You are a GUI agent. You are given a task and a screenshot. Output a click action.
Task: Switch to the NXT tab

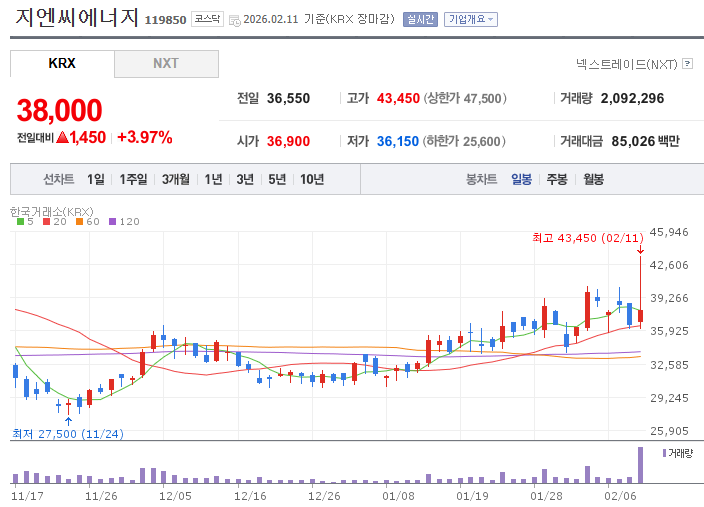point(166,63)
